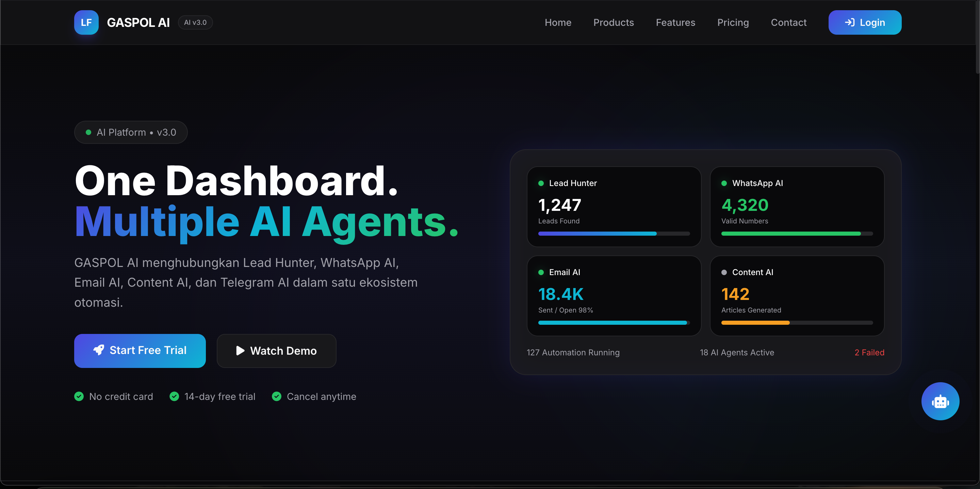The image size is (980, 489).
Task: Click the Email AI cyan progress bar
Action: click(x=614, y=322)
